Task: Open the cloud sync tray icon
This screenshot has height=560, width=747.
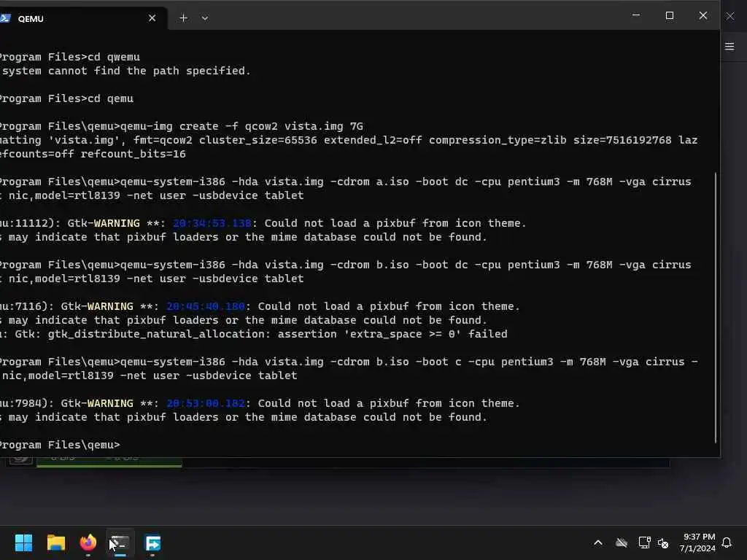Action: pyautogui.click(x=622, y=542)
